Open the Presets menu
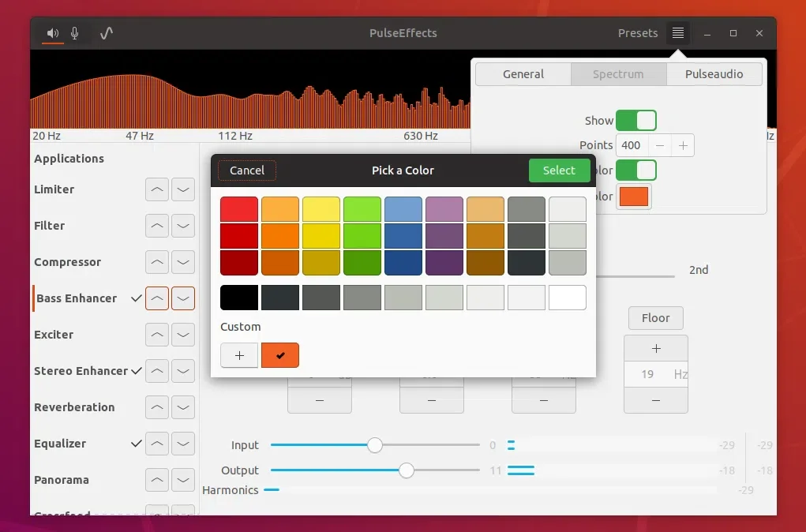 point(637,33)
